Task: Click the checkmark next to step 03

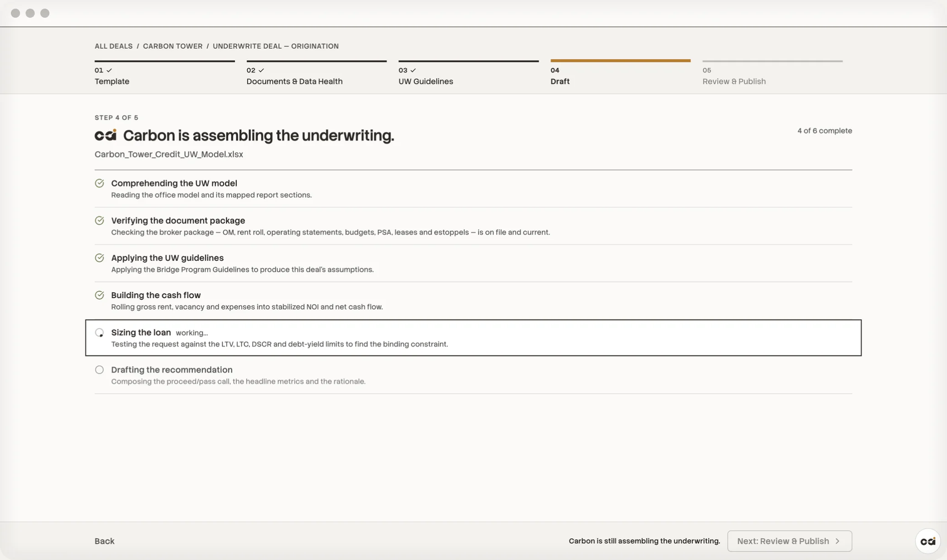Action: click(x=413, y=70)
